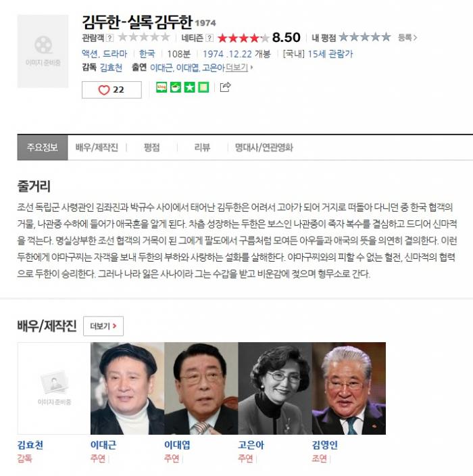Screen dimensions: 473x476
Task: Click 등록 to submit my rating
Action: point(407,38)
